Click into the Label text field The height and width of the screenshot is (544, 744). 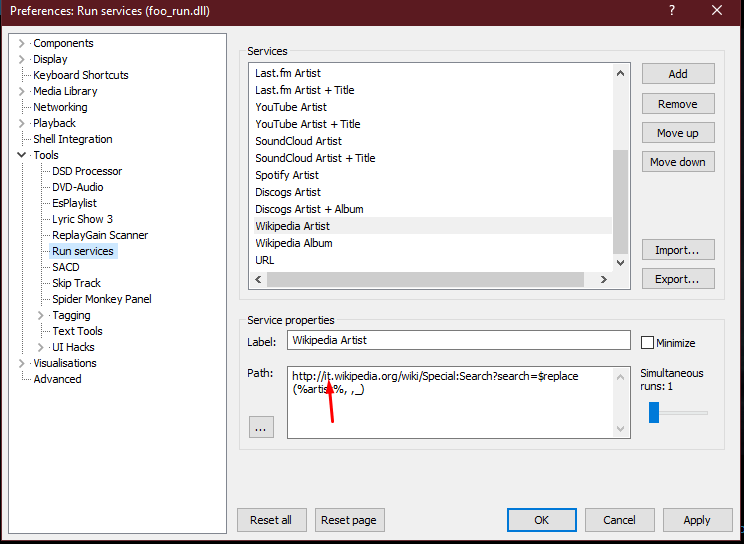click(458, 340)
